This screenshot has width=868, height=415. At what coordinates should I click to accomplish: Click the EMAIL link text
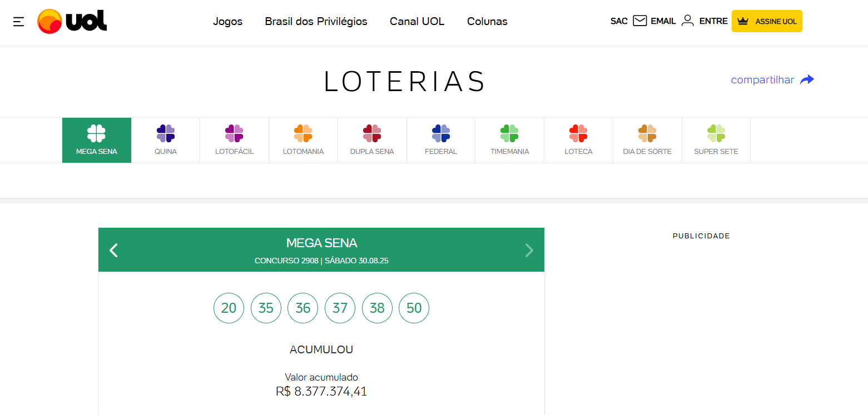coord(663,21)
